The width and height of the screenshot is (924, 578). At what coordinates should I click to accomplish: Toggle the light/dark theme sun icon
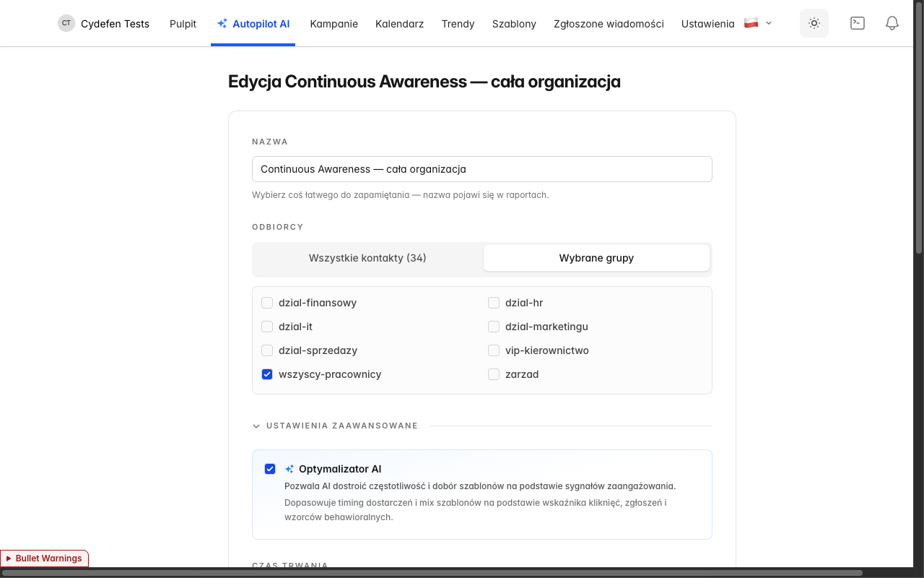[x=814, y=23]
